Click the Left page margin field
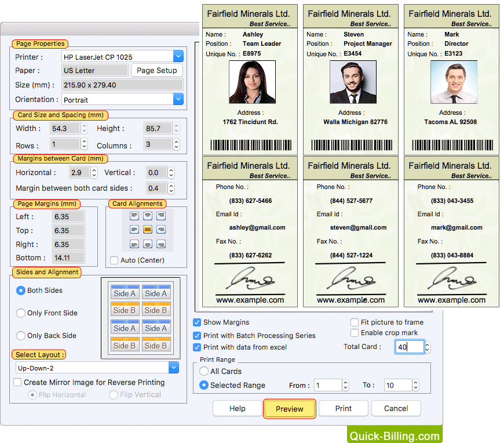504x443 pixels. click(68, 216)
